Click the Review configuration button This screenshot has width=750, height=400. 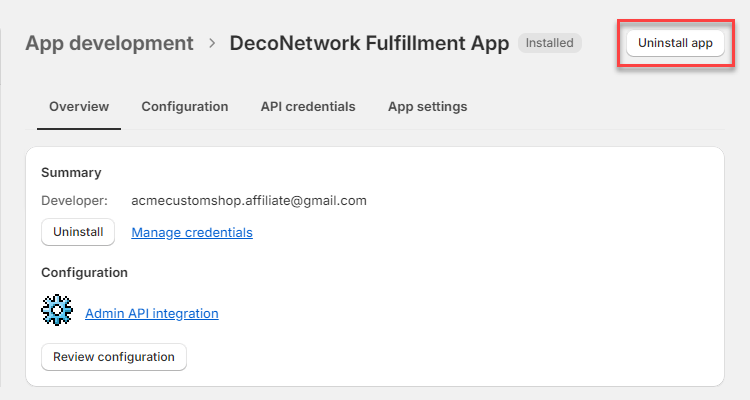(114, 357)
